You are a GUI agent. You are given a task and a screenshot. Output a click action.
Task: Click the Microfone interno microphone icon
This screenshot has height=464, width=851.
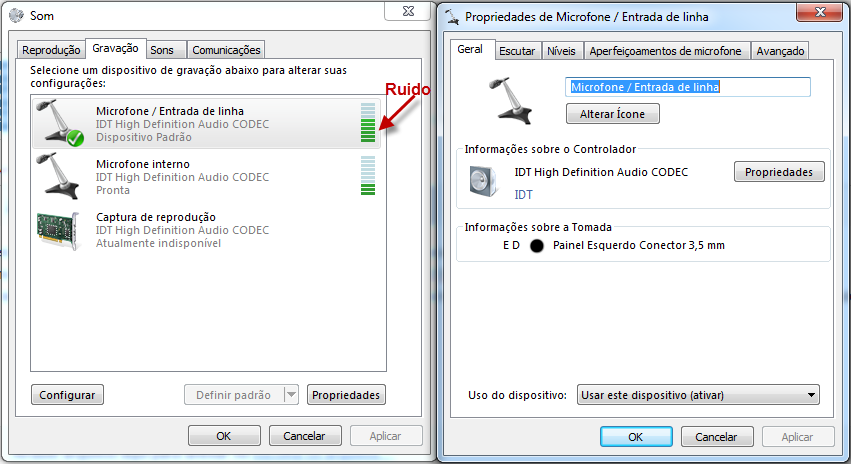pyautogui.click(x=58, y=176)
